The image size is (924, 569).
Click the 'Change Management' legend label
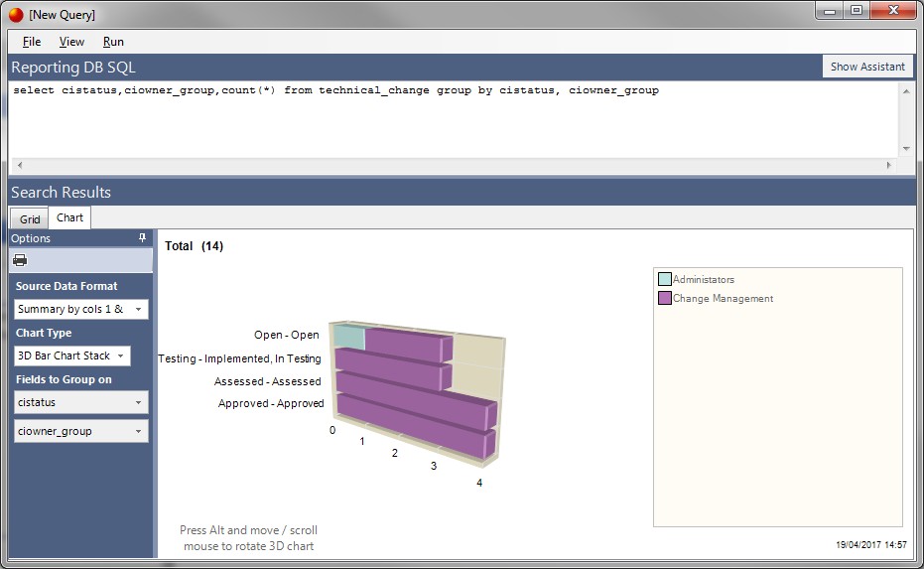pos(724,298)
